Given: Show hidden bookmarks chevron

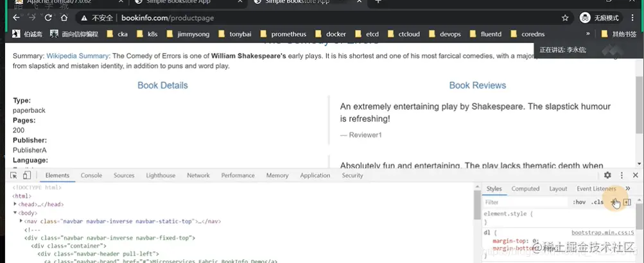Looking at the screenshot, I should 587,33.
